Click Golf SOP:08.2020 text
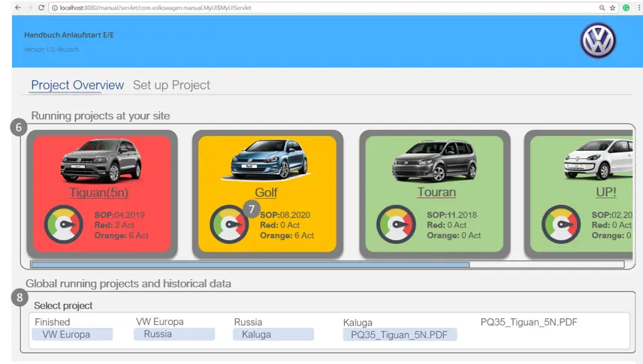643x364 pixels. click(x=285, y=215)
